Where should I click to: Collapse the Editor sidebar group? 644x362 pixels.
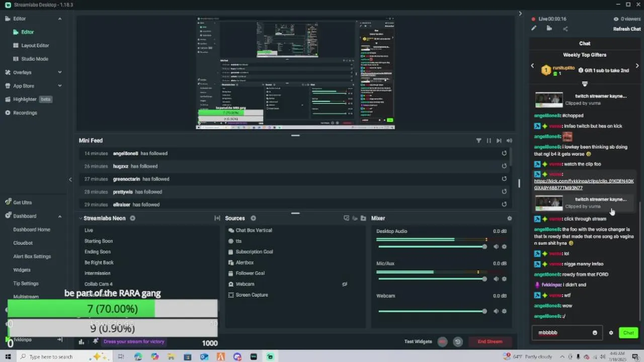(60, 19)
